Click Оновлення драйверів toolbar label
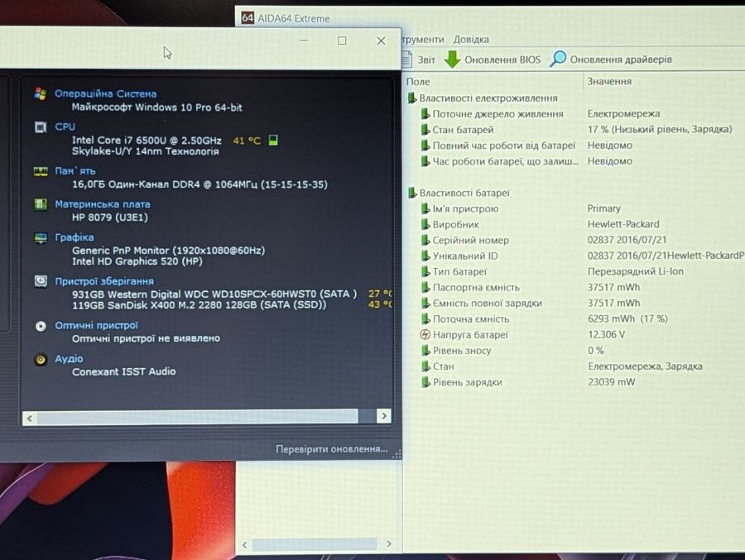The height and width of the screenshot is (560, 745). [x=621, y=60]
